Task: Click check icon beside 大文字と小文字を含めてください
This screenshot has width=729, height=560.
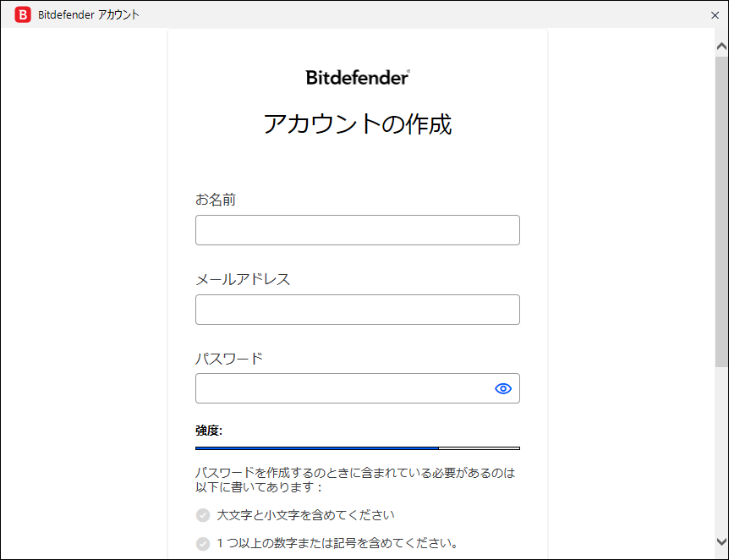Action: (203, 515)
